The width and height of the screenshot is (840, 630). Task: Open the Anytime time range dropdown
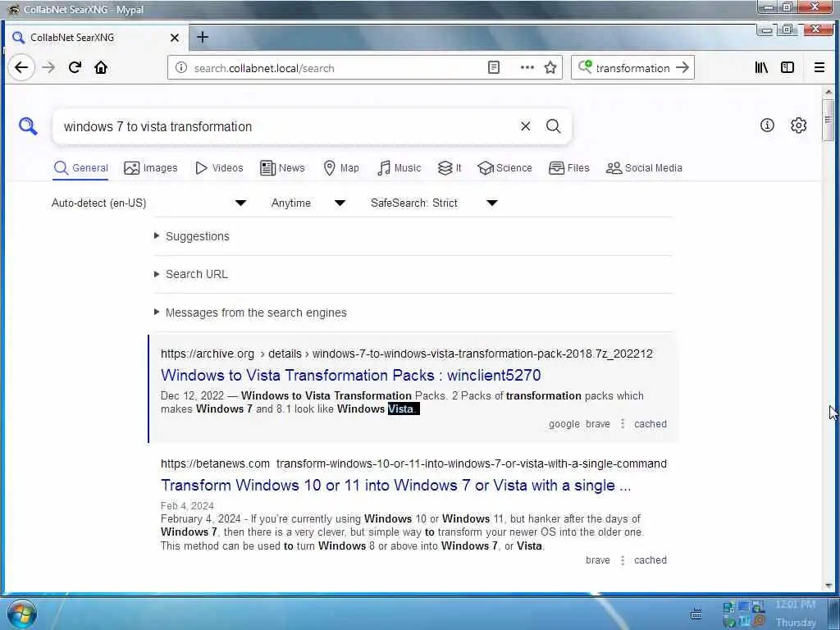point(308,203)
